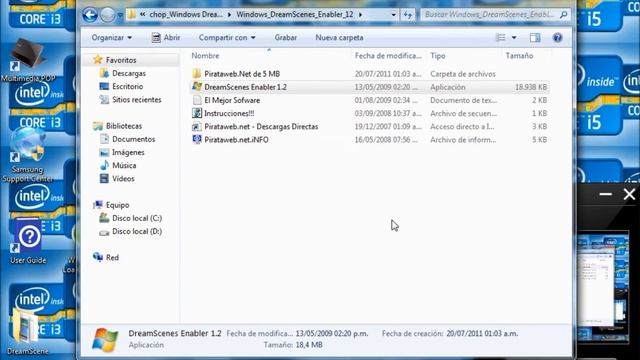640x360 pixels.
Task: Click the El Mejor Sofware document icon
Action: point(197,100)
